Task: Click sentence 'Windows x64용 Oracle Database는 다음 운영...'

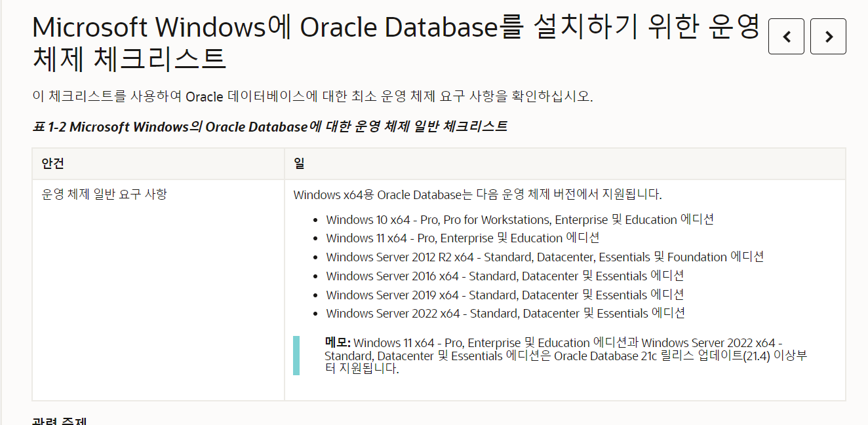Action: (478, 194)
